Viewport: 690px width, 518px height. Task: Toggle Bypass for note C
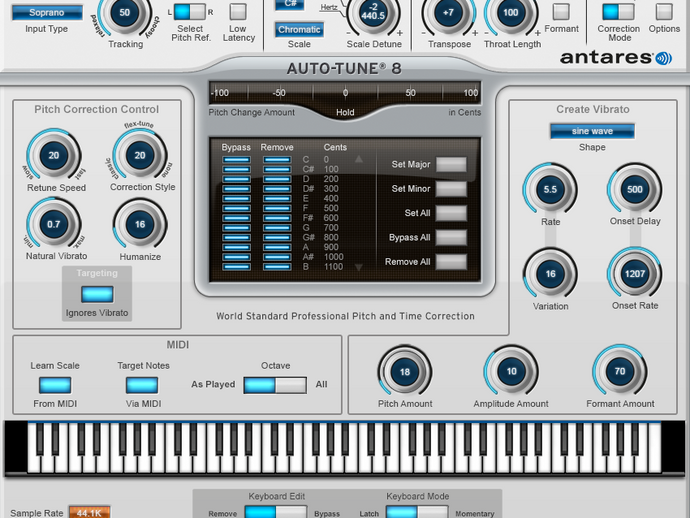pos(236,160)
